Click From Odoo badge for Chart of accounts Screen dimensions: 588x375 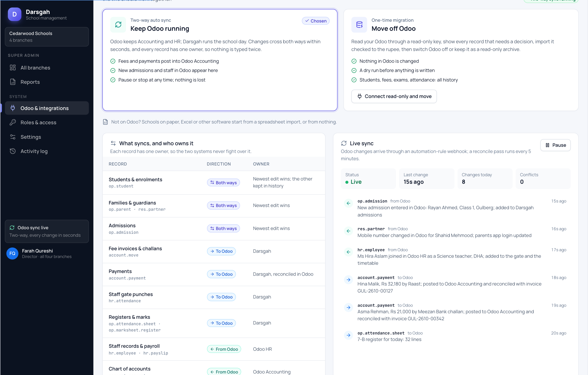point(224,372)
